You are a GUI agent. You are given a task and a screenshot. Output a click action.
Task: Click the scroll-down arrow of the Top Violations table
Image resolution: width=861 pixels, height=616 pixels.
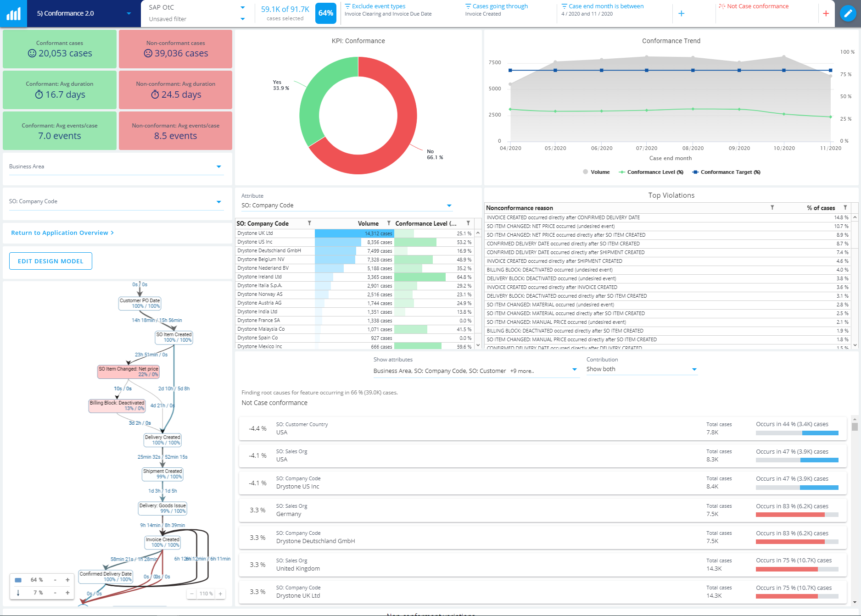click(x=855, y=345)
